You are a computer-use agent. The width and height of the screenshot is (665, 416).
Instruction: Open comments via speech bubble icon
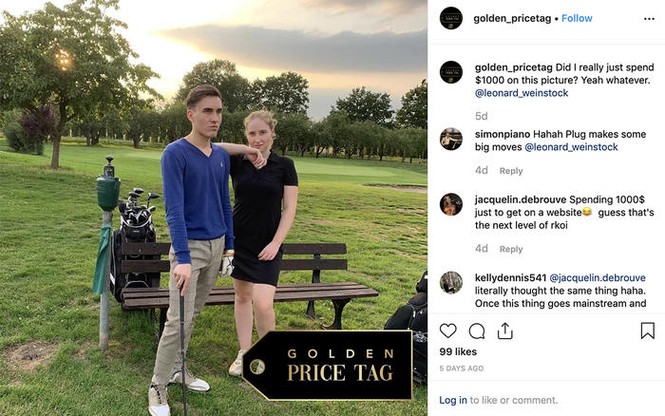point(477,331)
